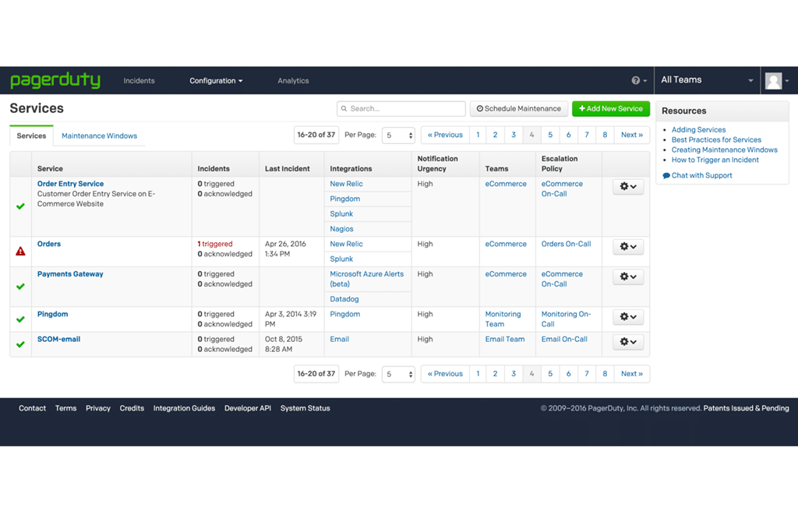Change the bottom Per Page selector

tap(398, 375)
